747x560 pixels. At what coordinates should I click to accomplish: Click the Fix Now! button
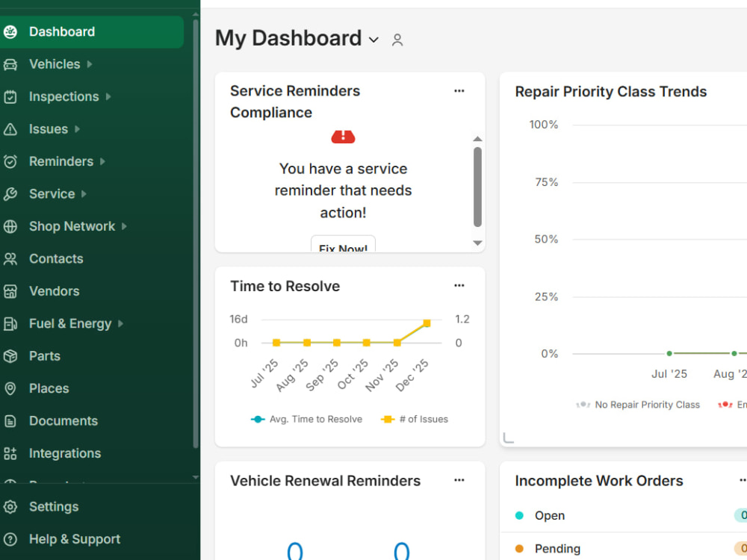pyautogui.click(x=343, y=244)
